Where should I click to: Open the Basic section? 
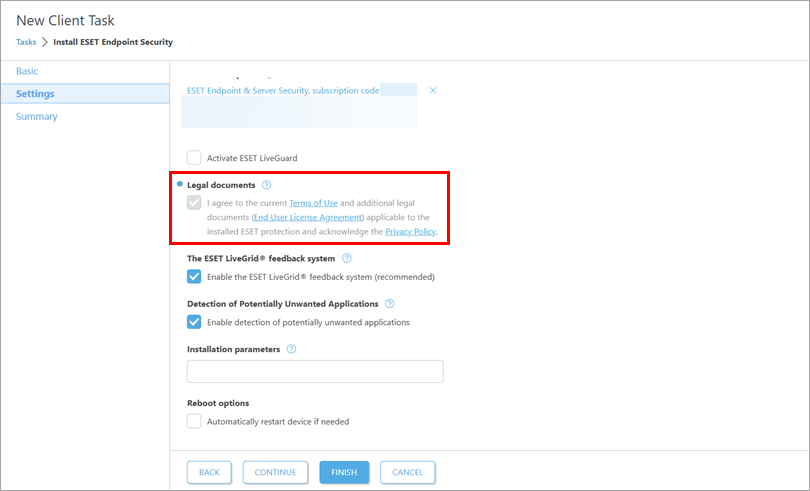tap(27, 71)
